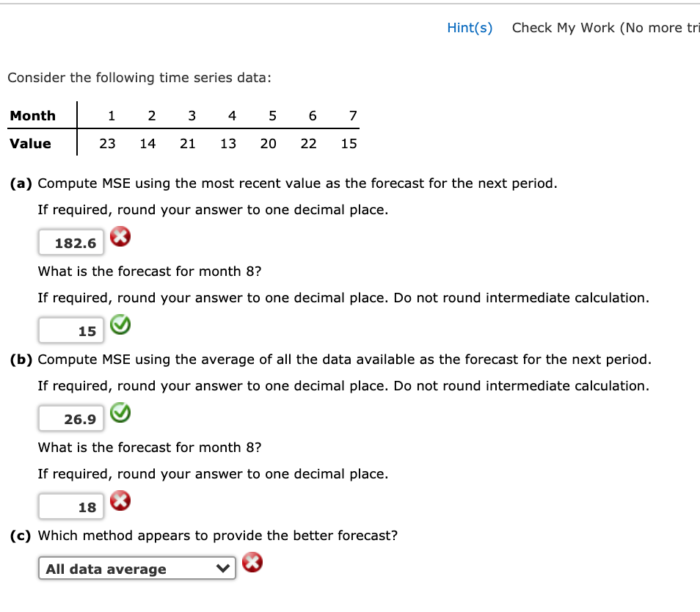The image size is (700, 612).
Task: Click the green checkmark beside forecast value 15
Action: click(x=120, y=324)
